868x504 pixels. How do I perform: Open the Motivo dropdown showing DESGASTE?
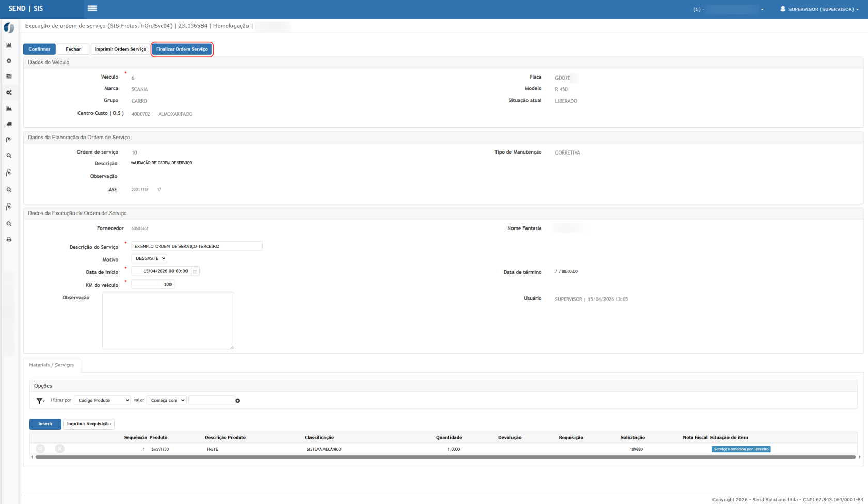coord(149,258)
